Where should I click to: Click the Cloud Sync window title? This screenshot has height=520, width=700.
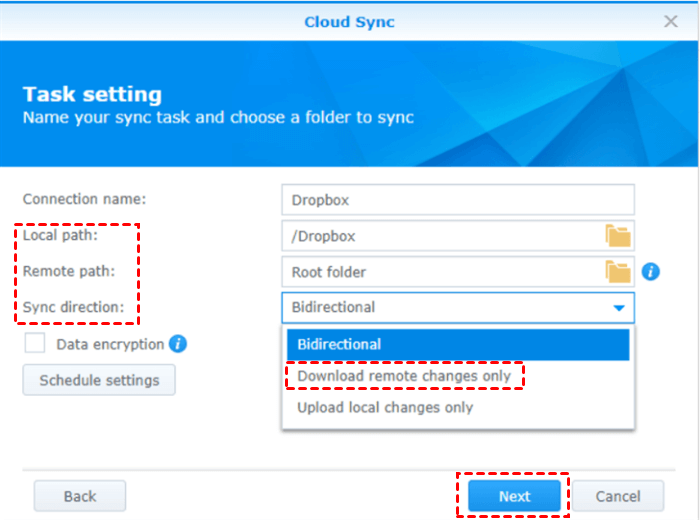tap(349, 21)
